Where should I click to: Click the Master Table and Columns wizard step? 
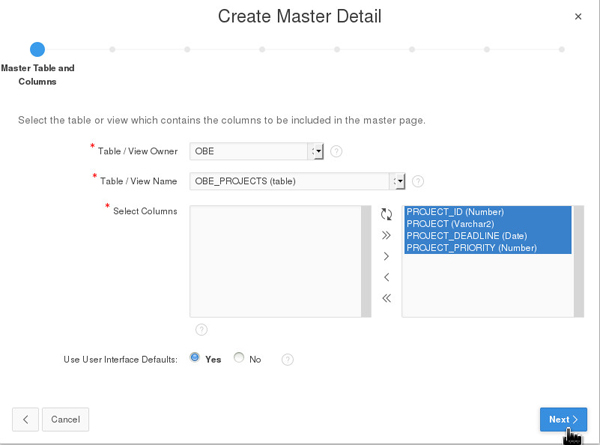tap(37, 49)
